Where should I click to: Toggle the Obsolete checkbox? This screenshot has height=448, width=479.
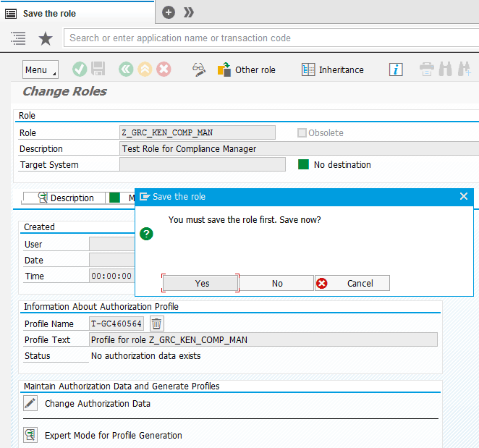coord(302,132)
